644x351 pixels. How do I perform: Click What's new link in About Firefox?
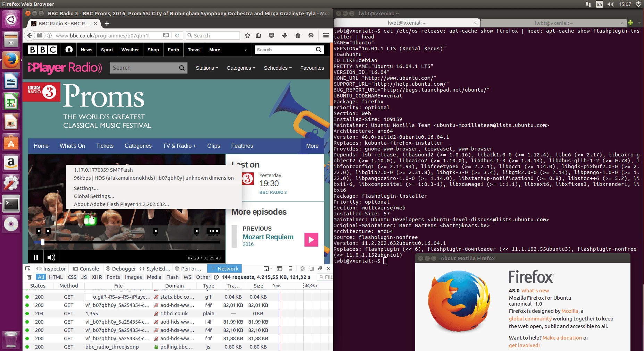tap(535, 291)
